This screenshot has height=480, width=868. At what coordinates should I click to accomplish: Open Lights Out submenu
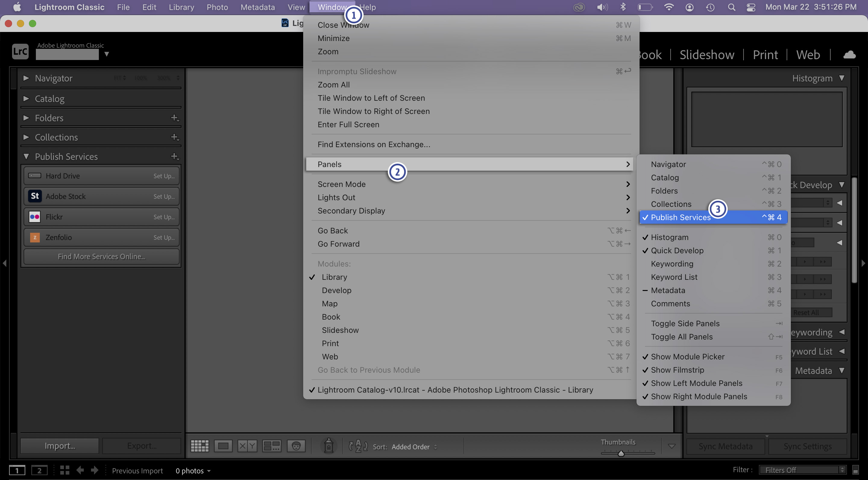[x=470, y=197]
